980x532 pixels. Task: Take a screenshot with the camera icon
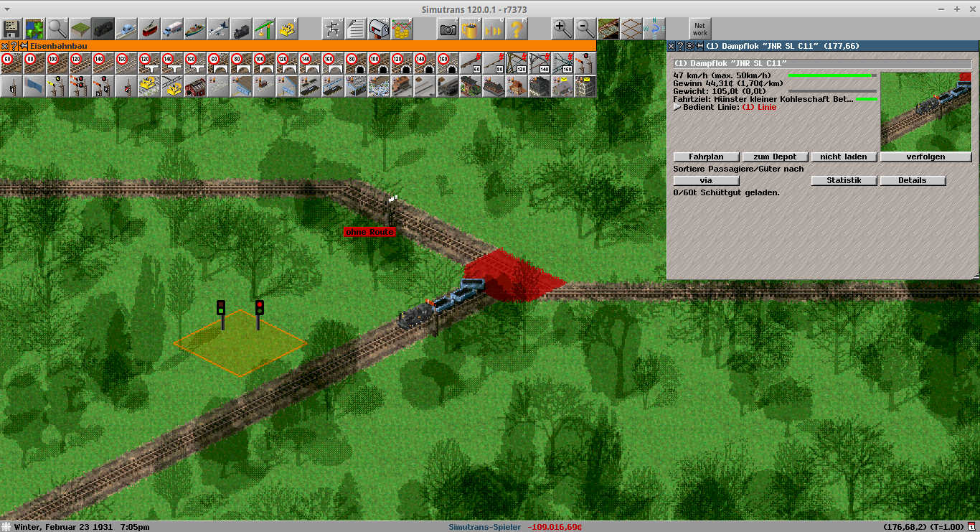[448, 29]
